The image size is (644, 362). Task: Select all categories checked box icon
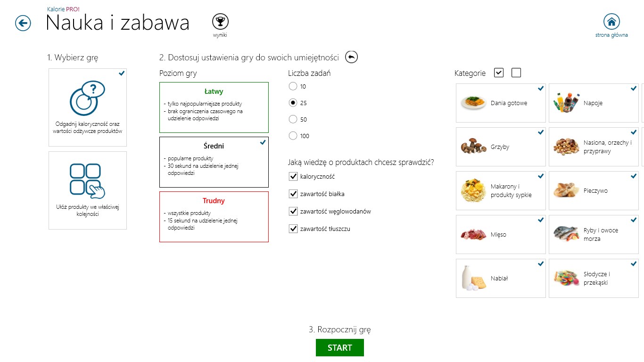[x=499, y=73]
